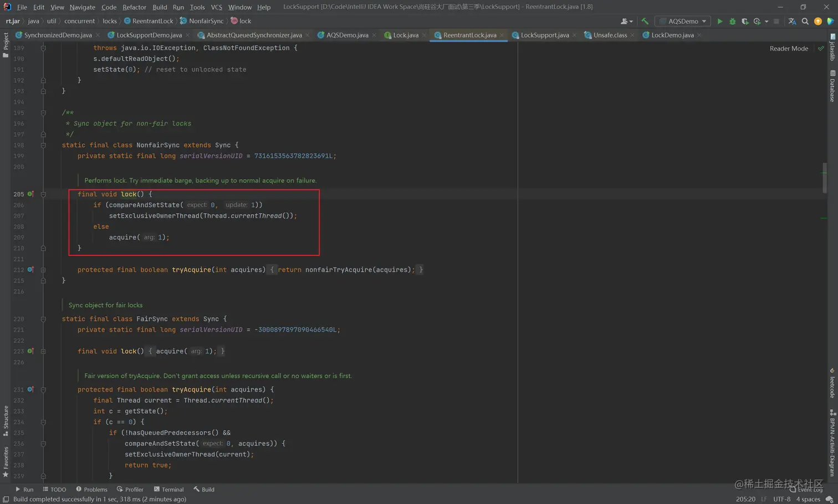Click the cloud icon at the status bar's right end

point(829,499)
